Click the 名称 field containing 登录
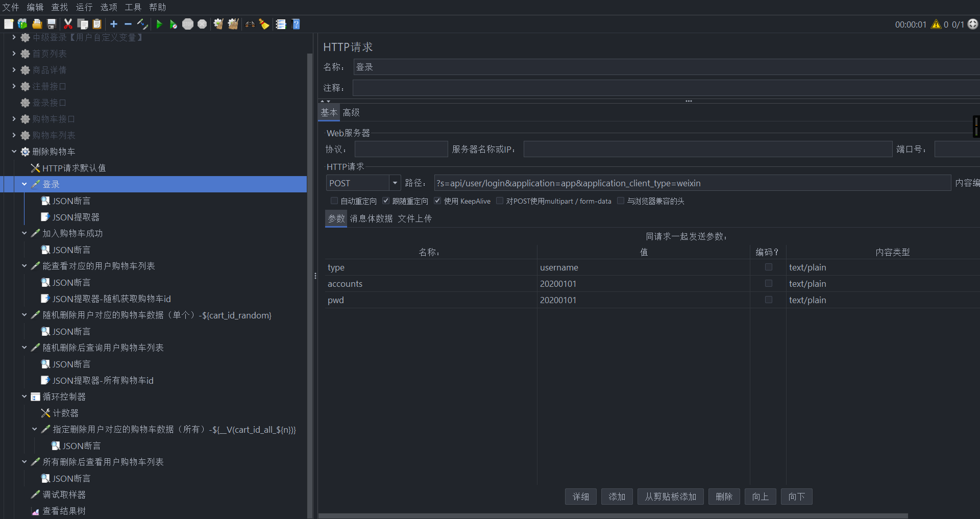Image resolution: width=980 pixels, height=519 pixels. 667,67
